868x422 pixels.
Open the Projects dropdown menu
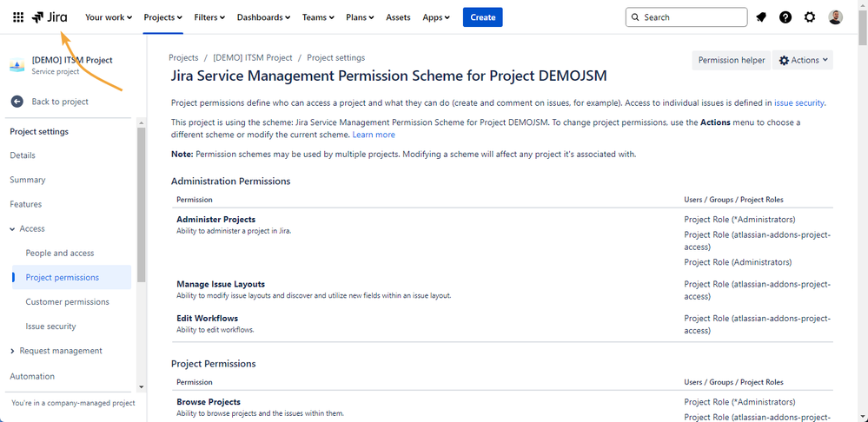coord(162,17)
